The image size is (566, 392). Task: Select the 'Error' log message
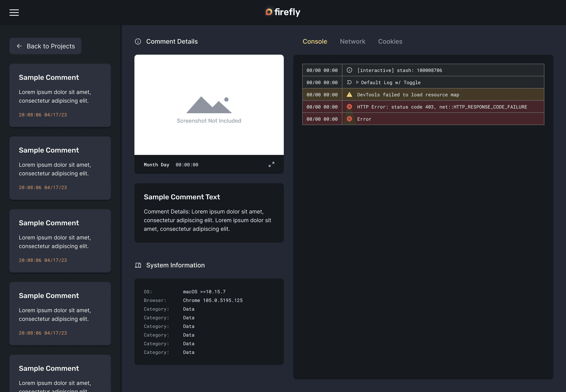[364, 119]
